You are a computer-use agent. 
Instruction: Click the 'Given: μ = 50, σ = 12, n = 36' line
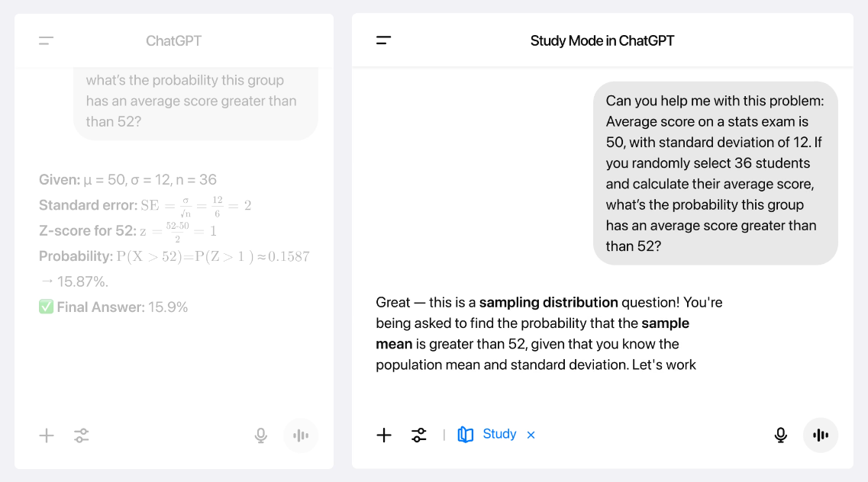[128, 180]
